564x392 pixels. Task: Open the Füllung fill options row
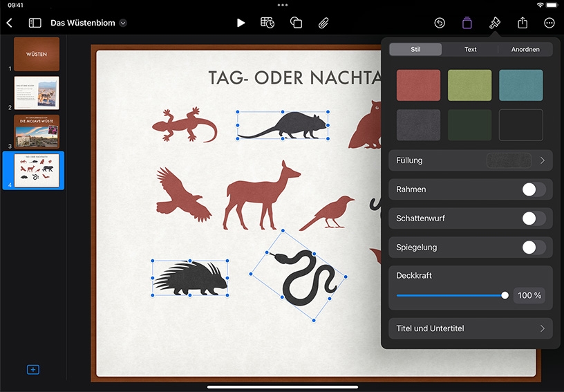click(x=471, y=160)
